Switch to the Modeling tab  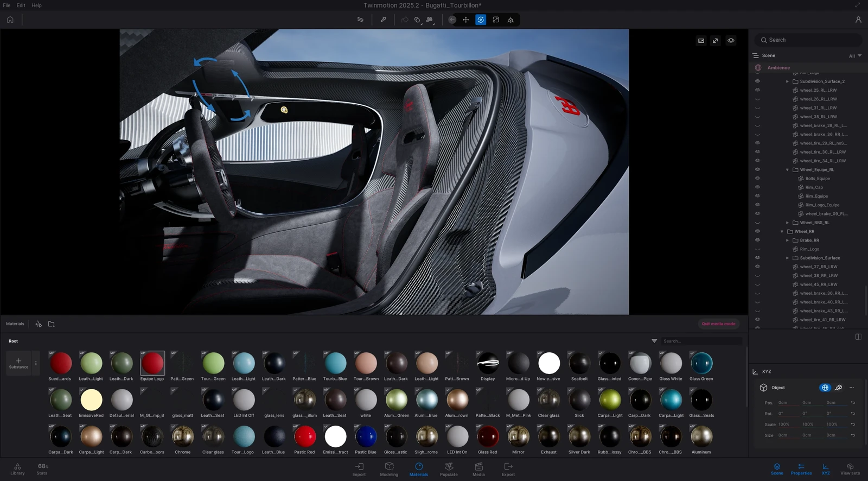coord(389,470)
